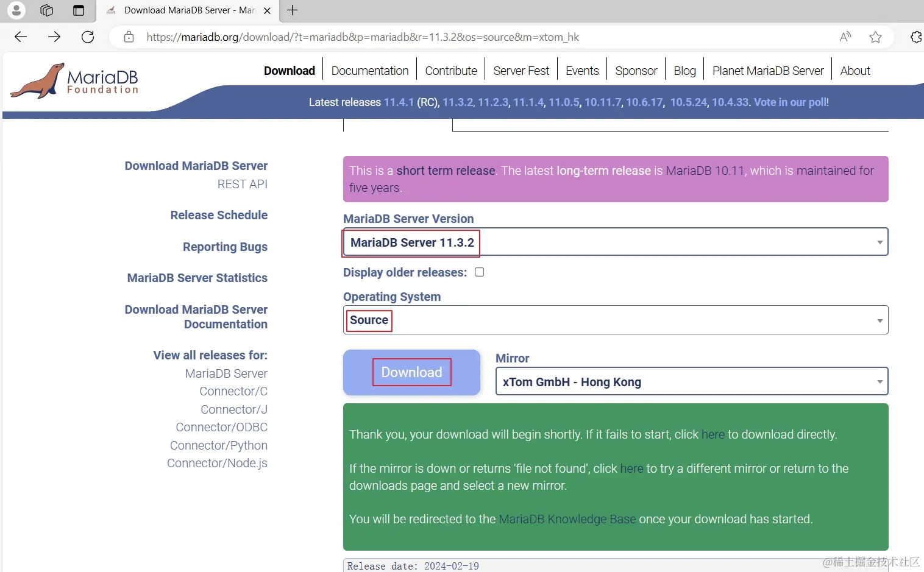View all releases for MariaDB Server
Viewport: 924px width, 572px height.
[226, 373]
